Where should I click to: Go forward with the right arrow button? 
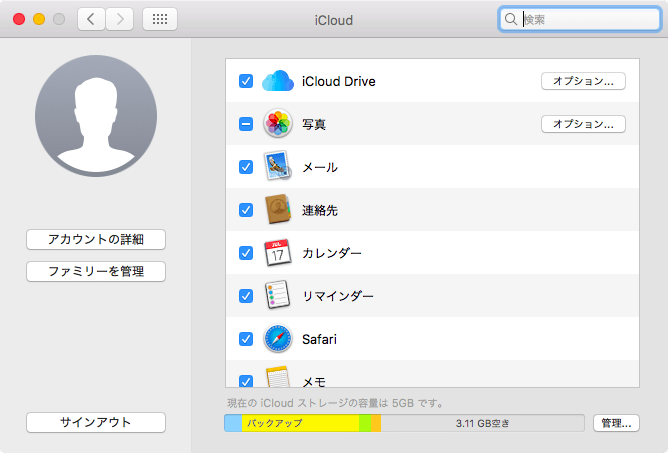click(x=120, y=19)
